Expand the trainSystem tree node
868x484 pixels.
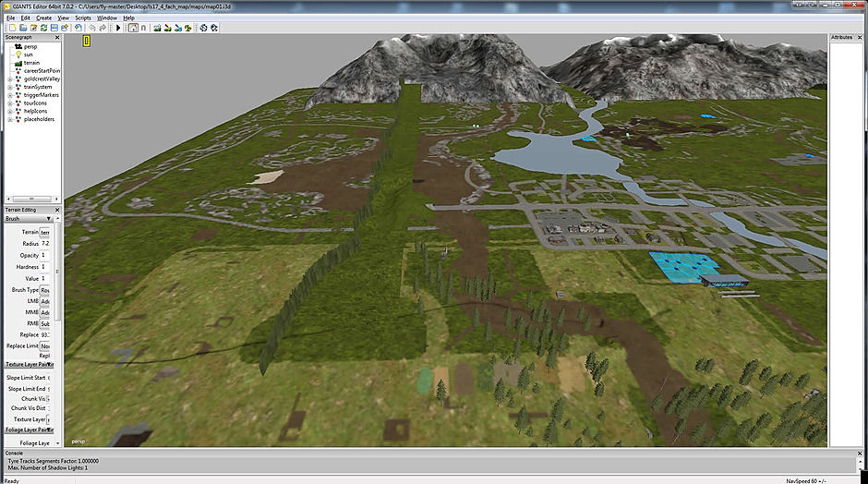[9, 87]
